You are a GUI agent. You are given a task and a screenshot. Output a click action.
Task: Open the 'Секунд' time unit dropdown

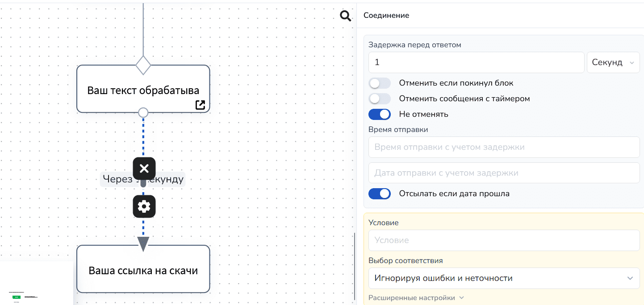613,62
